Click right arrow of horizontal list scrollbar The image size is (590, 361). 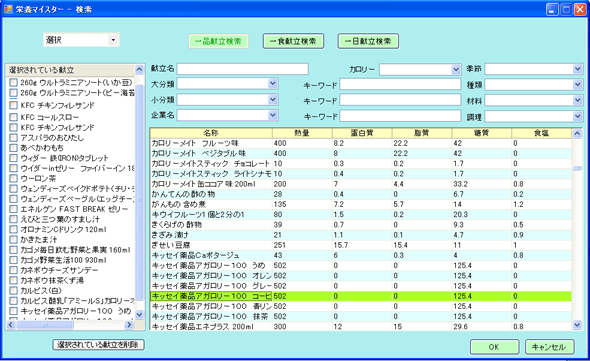(x=129, y=324)
